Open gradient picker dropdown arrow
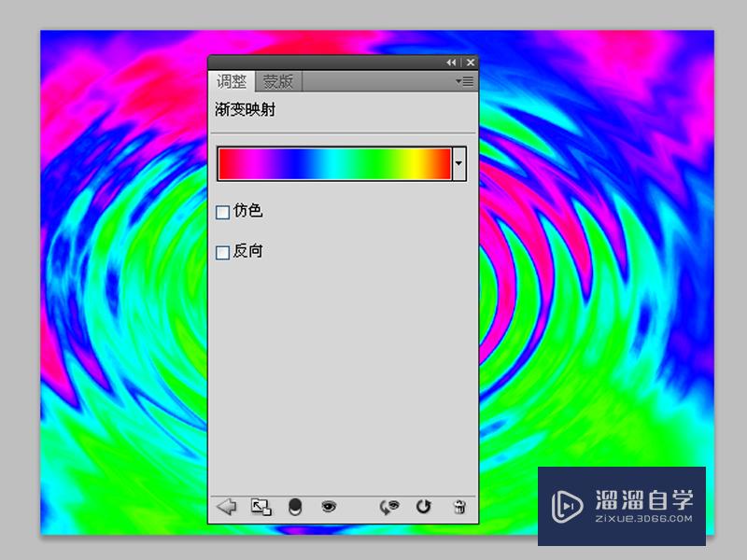 458,163
